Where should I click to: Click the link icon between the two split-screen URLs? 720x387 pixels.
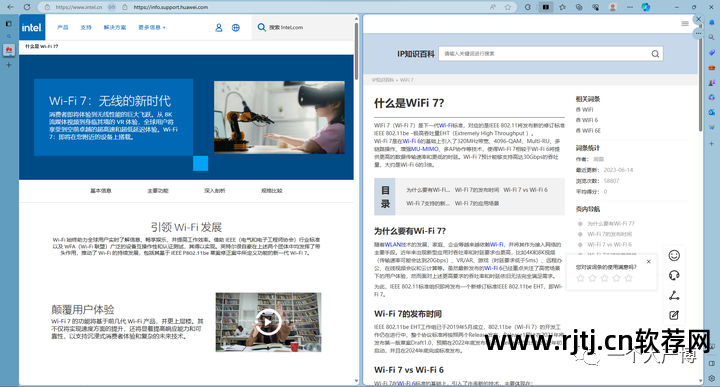click(112, 7)
